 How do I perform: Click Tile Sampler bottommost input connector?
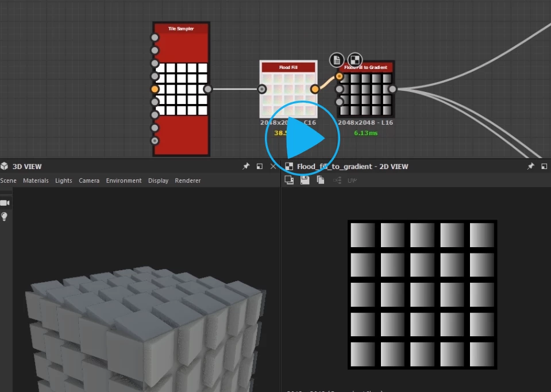[x=155, y=141]
